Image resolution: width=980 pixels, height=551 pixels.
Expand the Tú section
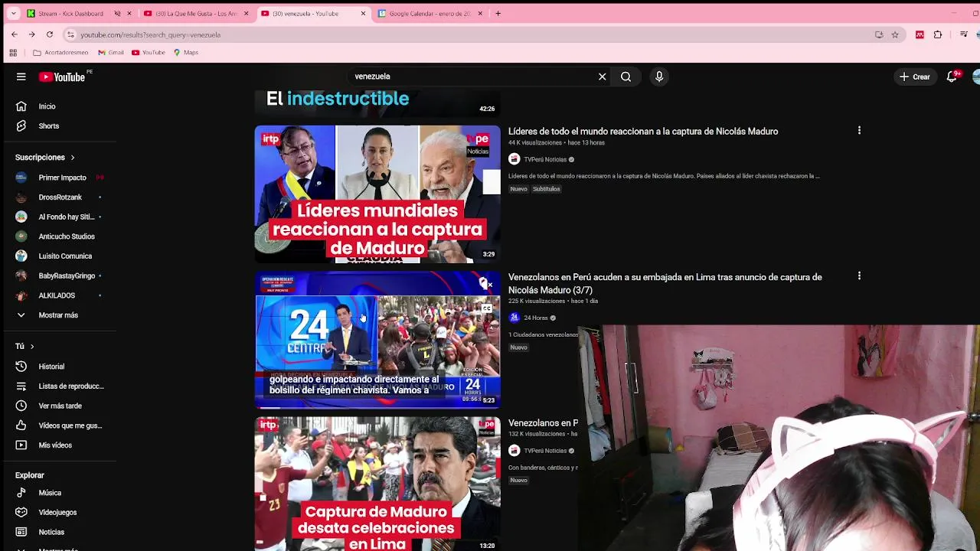tap(24, 346)
